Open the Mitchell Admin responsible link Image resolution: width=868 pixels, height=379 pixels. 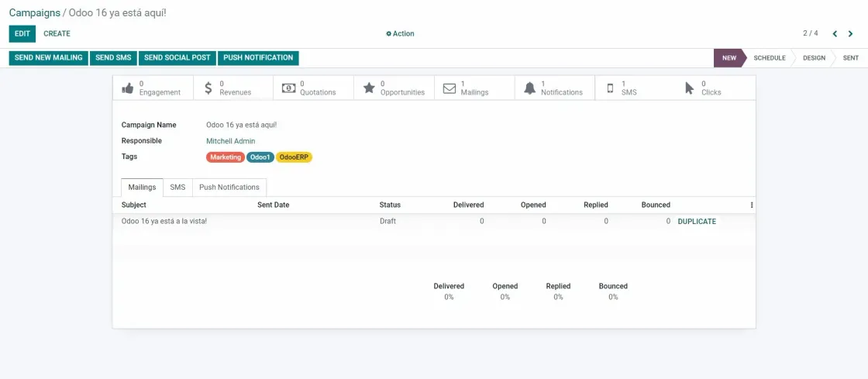(x=231, y=141)
